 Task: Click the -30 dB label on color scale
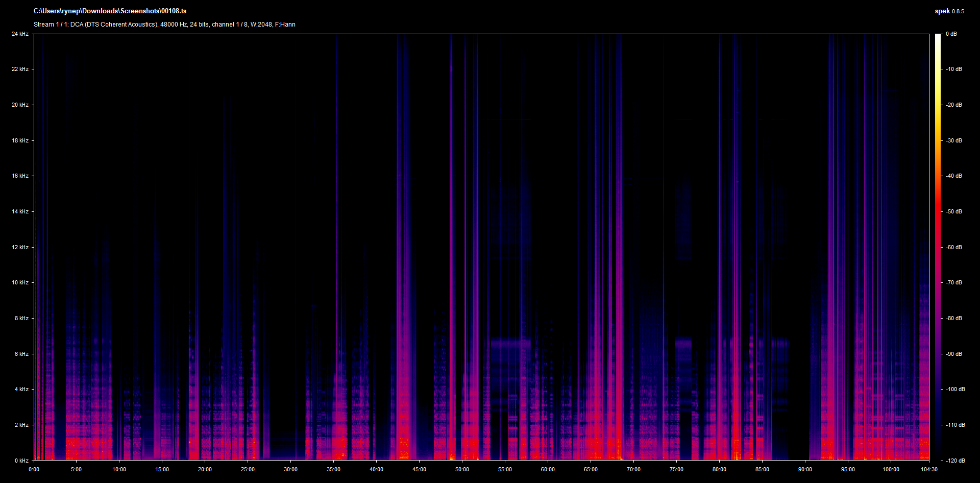954,140
